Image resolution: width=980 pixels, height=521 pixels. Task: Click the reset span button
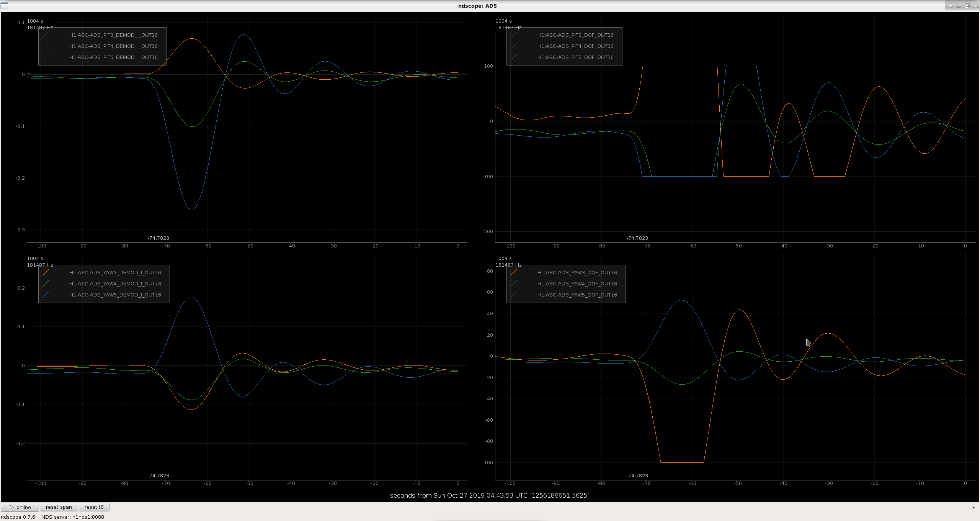[59, 507]
